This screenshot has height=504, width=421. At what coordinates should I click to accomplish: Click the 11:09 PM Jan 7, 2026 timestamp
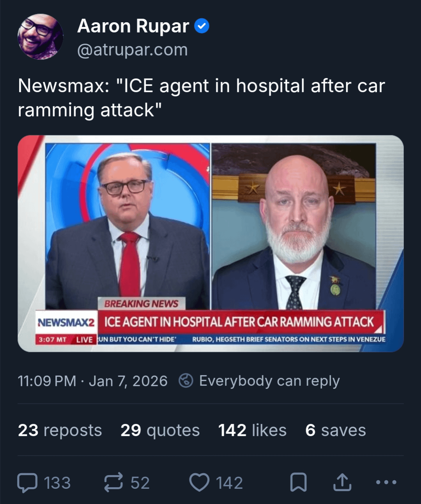[93, 381]
